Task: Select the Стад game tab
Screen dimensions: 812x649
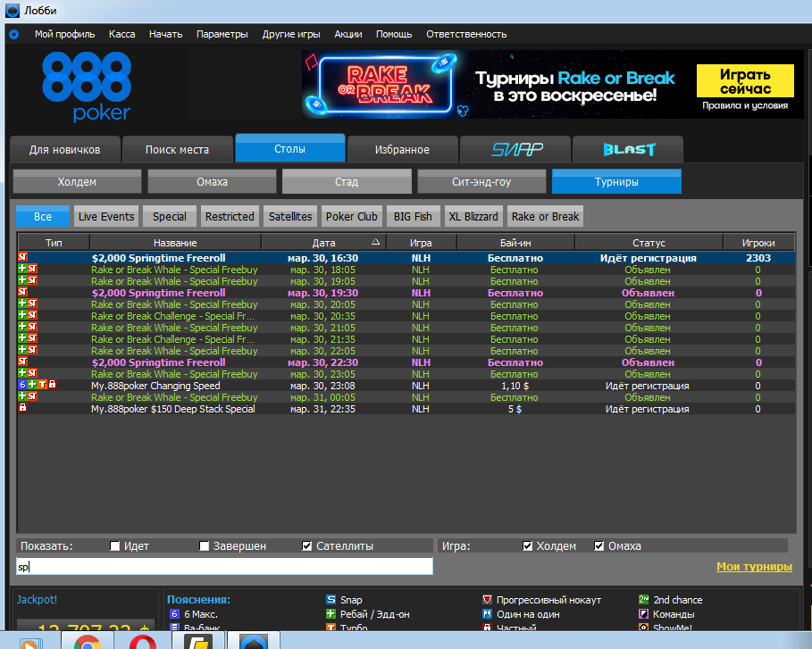Action: (347, 181)
